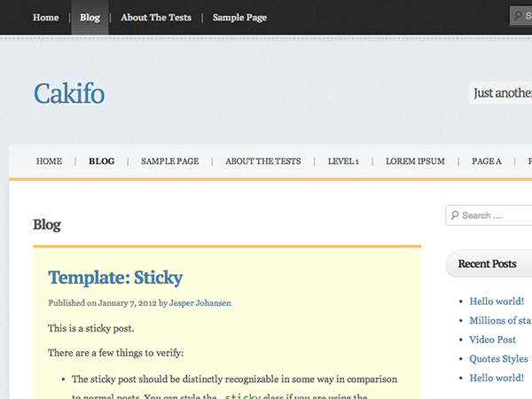Image resolution: width=532 pixels, height=399 pixels.
Task: Open the Quotes Styles recent post
Action: click(x=498, y=358)
